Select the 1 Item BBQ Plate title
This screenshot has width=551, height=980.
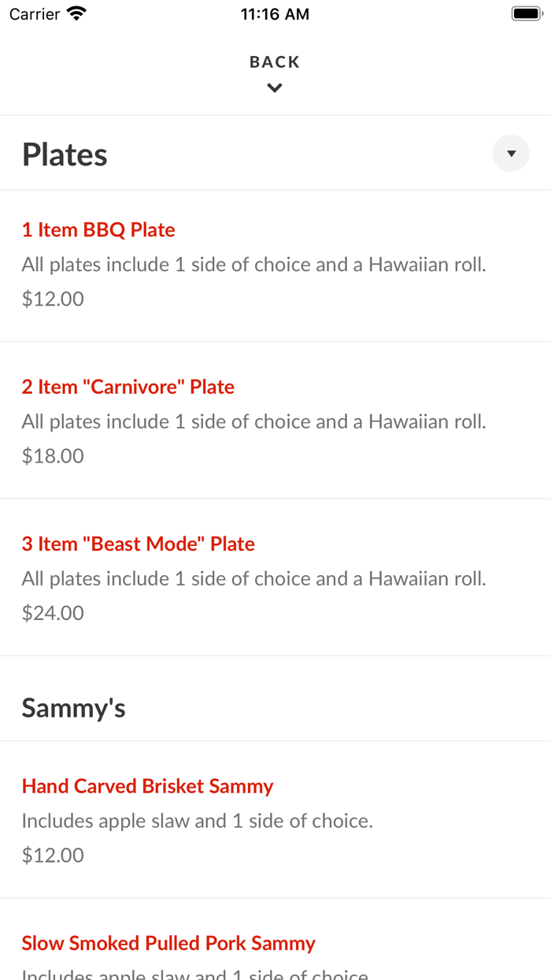(98, 230)
